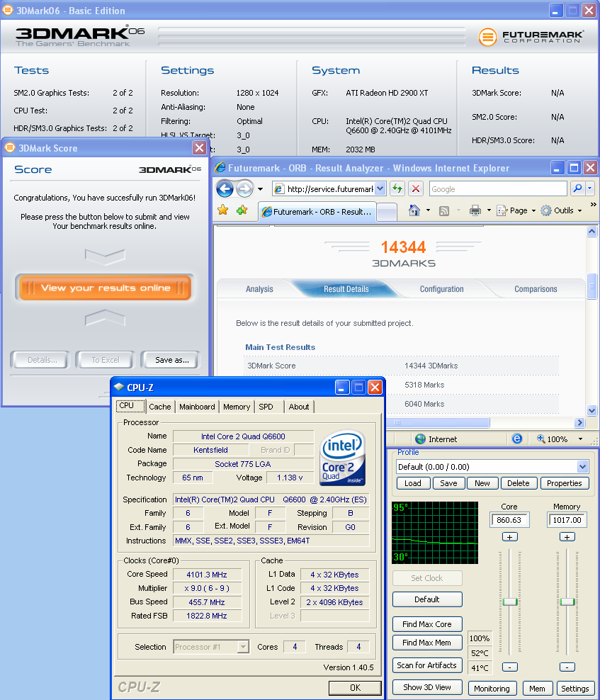Click Load profile button

pyautogui.click(x=413, y=483)
